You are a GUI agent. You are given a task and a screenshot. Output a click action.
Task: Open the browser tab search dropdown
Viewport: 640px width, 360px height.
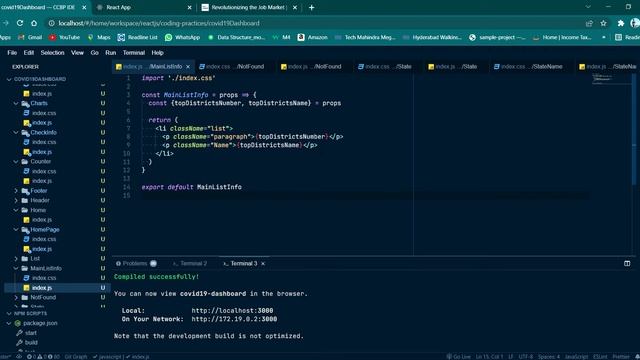(x=588, y=7)
